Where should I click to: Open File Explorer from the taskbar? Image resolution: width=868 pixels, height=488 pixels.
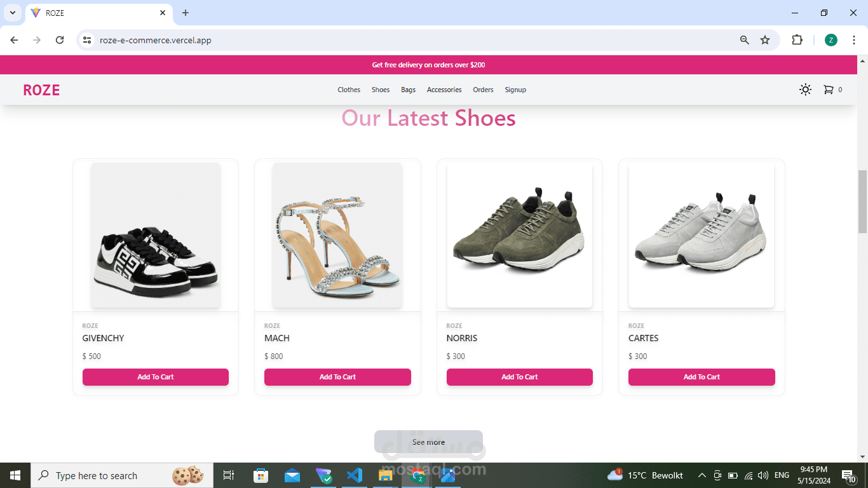tap(386, 475)
